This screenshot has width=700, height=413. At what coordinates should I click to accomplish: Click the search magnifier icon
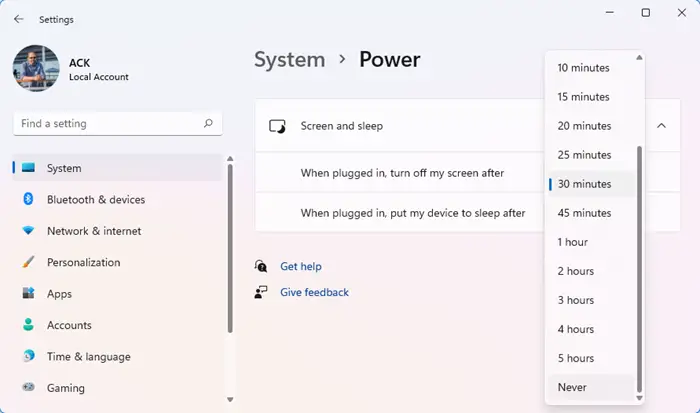tap(208, 123)
